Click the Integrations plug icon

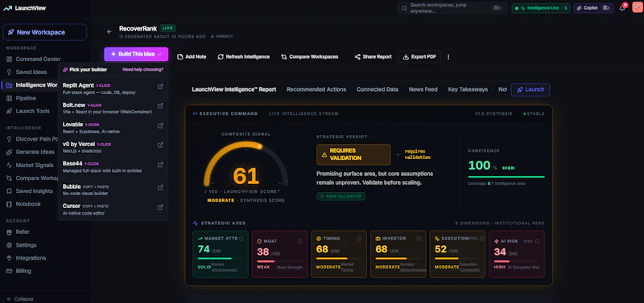(9, 258)
